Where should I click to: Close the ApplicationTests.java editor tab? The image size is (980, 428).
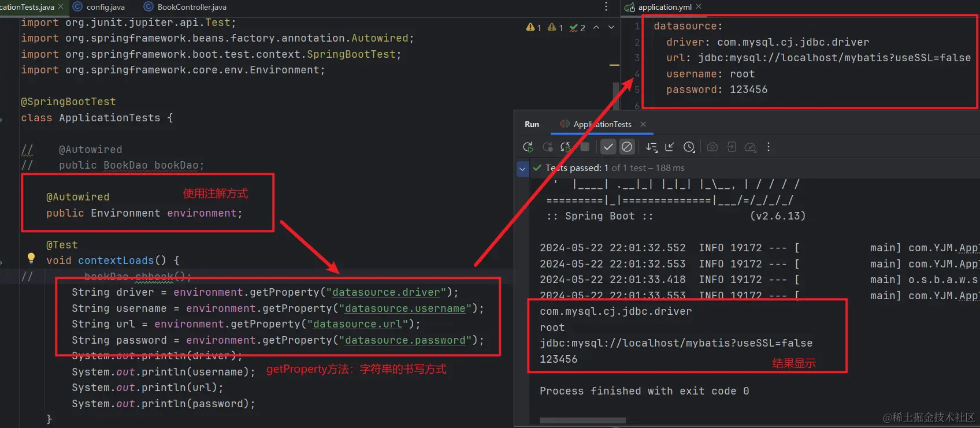coord(61,7)
